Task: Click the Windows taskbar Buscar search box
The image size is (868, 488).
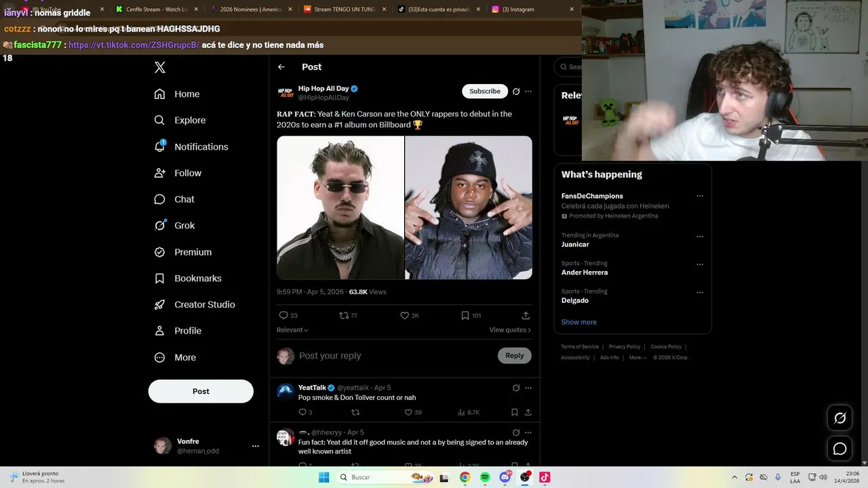Action: [x=385, y=477]
